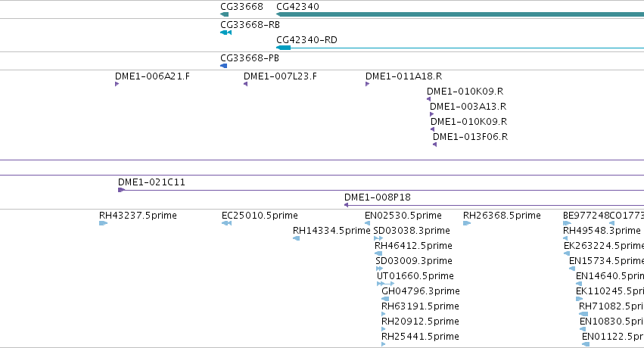
Task: Select the RH14334.5prime EST glyph
Action: pos(296,238)
